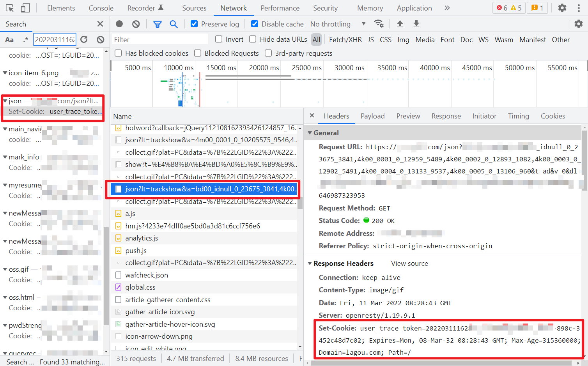Viewport: 588px width, 366px height.
Task: Open the DevTools settings gear
Action: (x=562, y=8)
